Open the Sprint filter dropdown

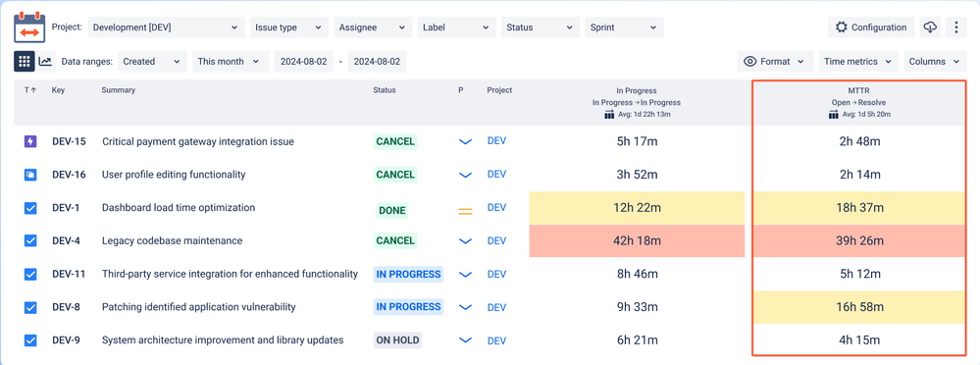(x=624, y=27)
